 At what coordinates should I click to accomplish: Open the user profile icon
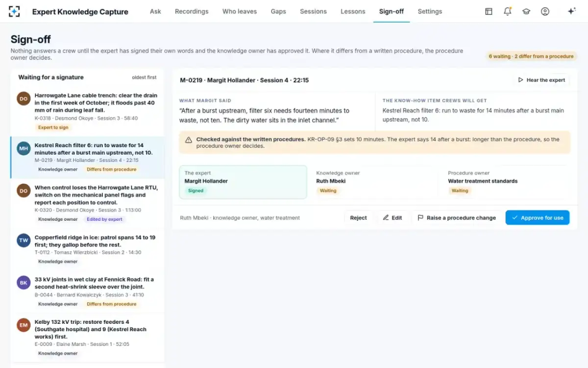[545, 11]
